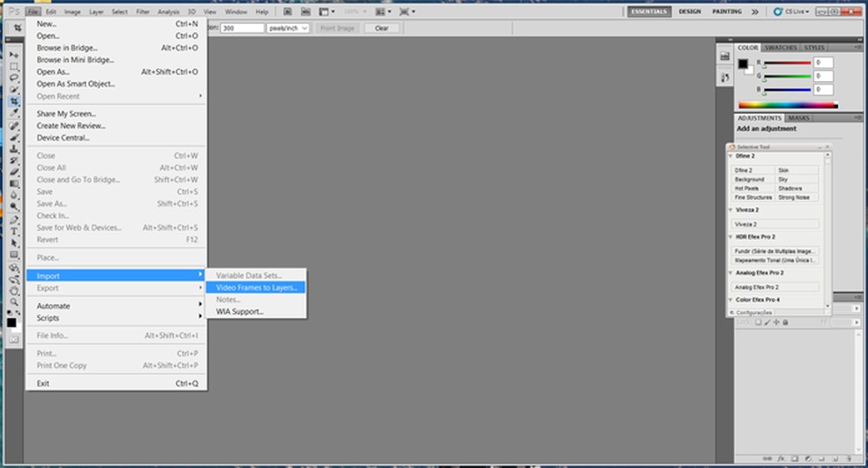The height and width of the screenshot is (468, 868).
Task: Select the 3D Object Rotate tool
Action: (14, 267)
